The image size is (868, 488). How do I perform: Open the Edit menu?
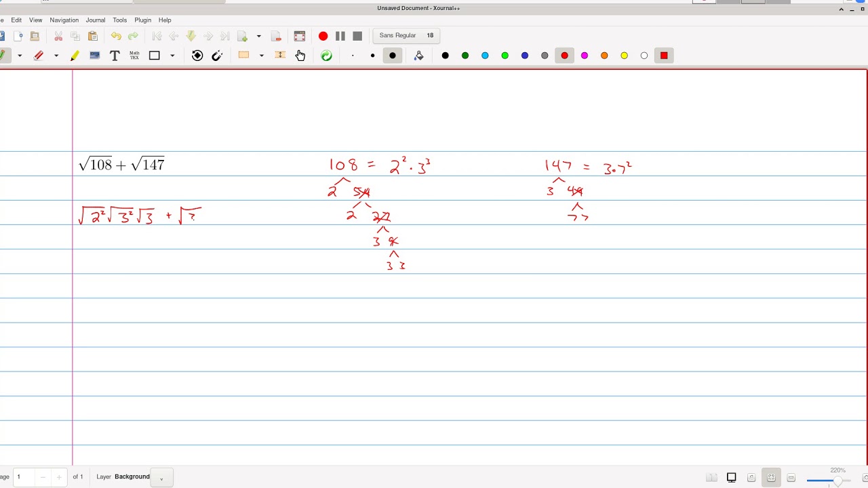16,20
